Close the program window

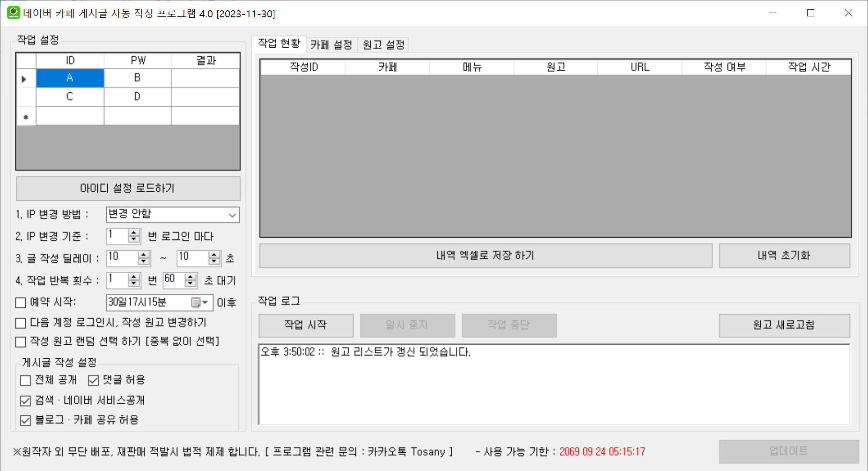pyautogui.click(x=848, y=13)
